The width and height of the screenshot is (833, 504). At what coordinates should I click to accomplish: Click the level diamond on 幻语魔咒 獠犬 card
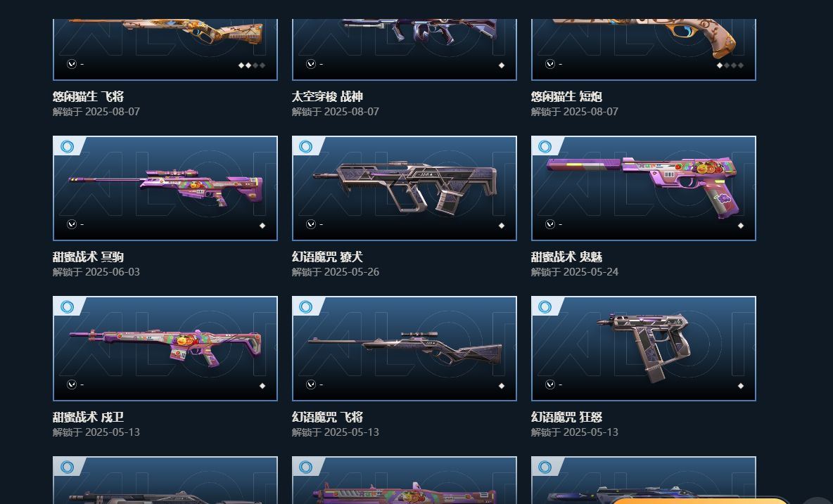pyautogui.click(x=502, y=226)
